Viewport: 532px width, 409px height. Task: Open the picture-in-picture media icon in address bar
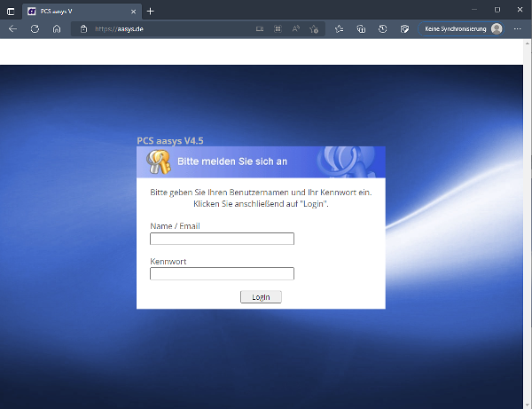(260, 29)
